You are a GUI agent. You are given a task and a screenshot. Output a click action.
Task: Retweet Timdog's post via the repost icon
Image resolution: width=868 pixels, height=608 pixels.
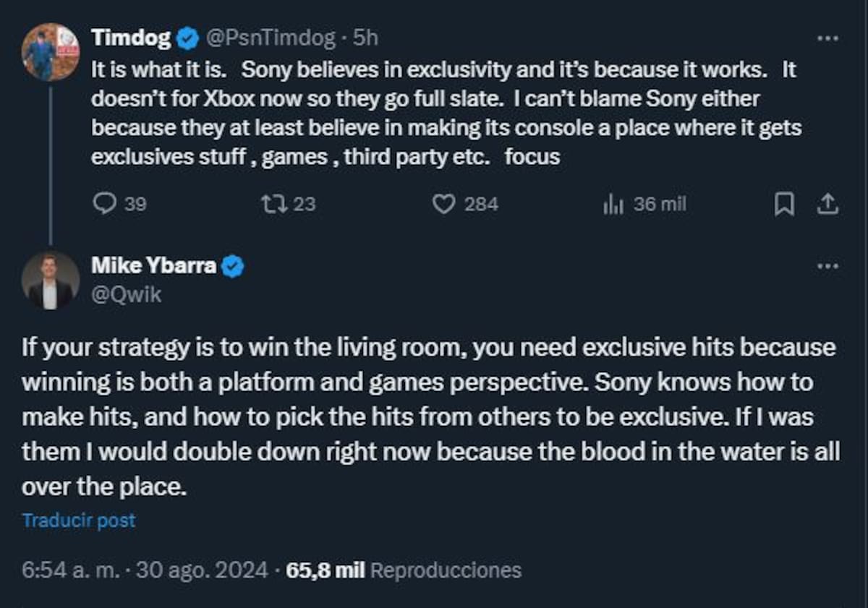(273, 205)
